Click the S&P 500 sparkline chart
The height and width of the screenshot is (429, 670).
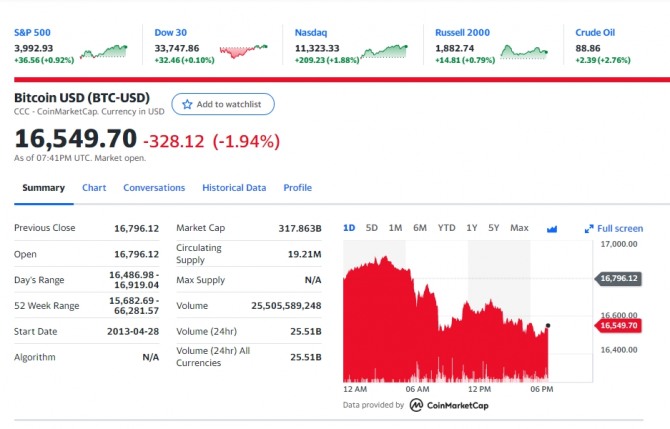pos(104,52)
